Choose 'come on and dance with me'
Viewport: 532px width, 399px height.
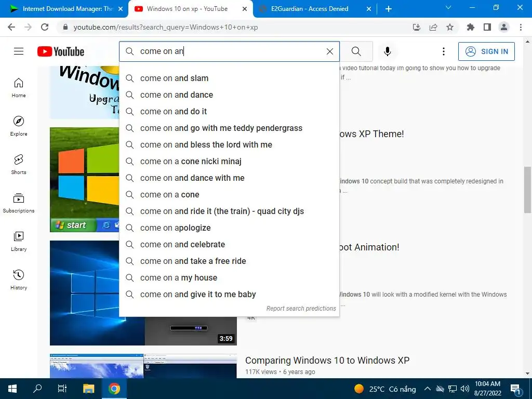pyautogui.click(x=229, y=178)
